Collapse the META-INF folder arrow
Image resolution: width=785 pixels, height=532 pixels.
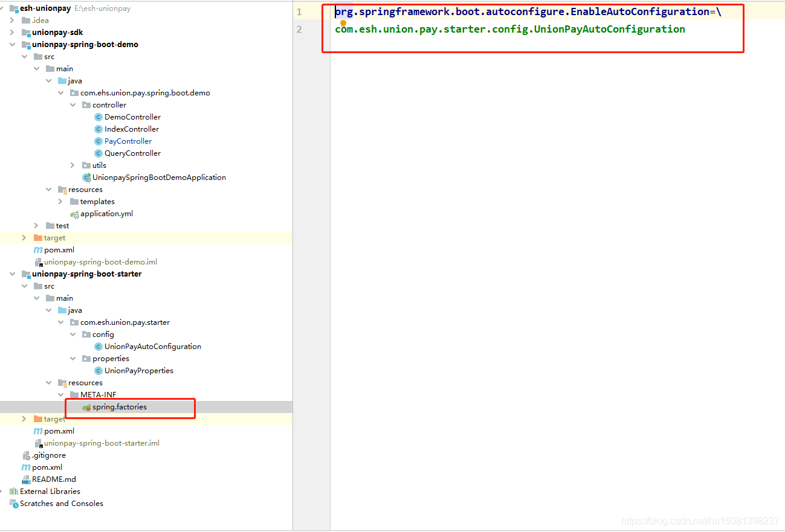(x=60, y=395)
